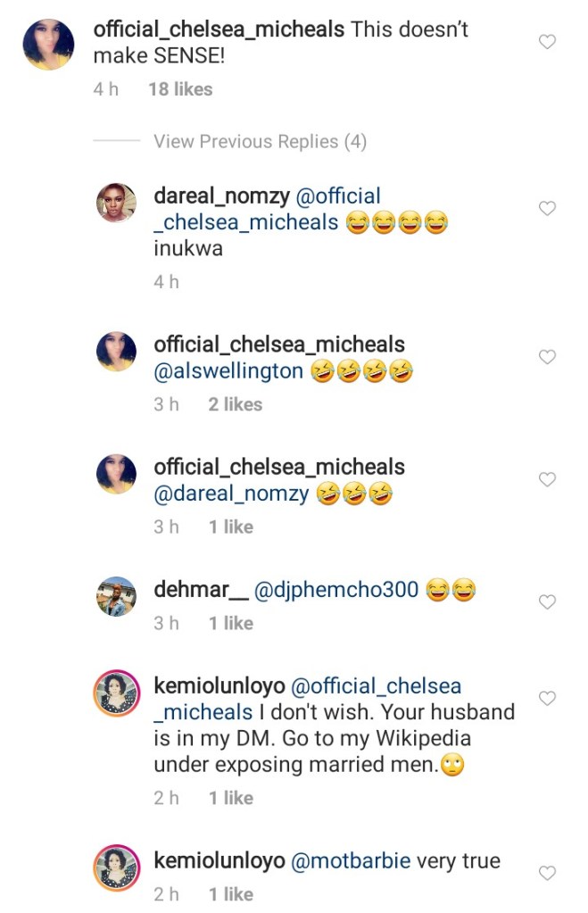Open dehmar__ profile picture
588x913 pixels.
116,596
